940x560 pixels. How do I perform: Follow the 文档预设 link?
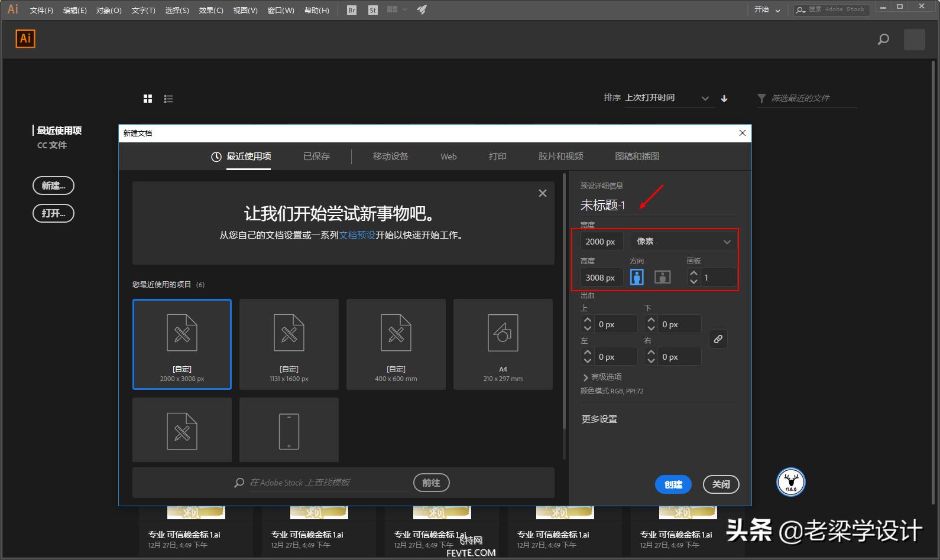point(357,235)
